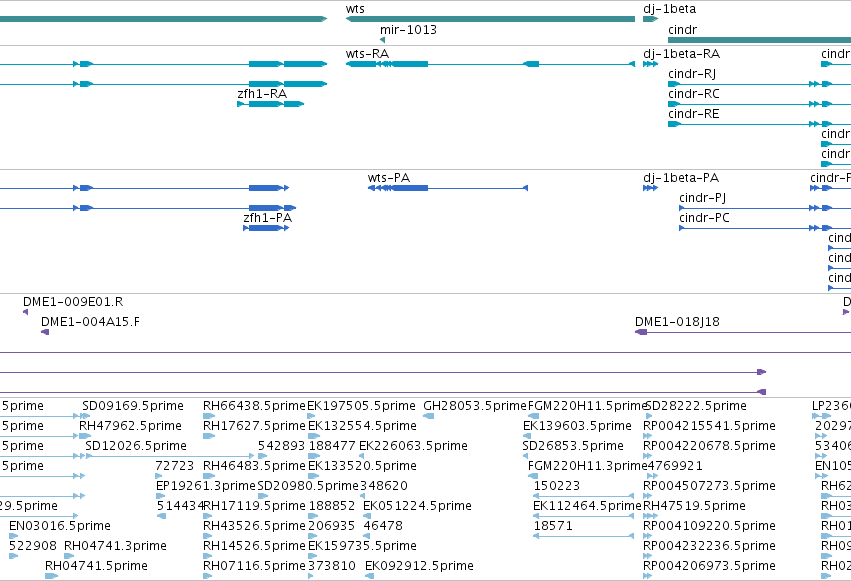
Task: Click the EK159735.5prime EST label
Action: click(x=362, y=546)
